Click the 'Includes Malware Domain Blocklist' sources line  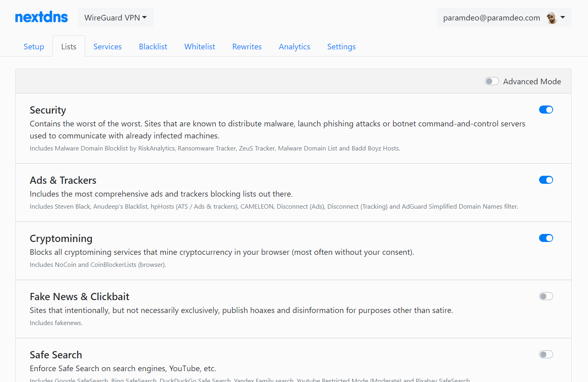pos(215,148)
